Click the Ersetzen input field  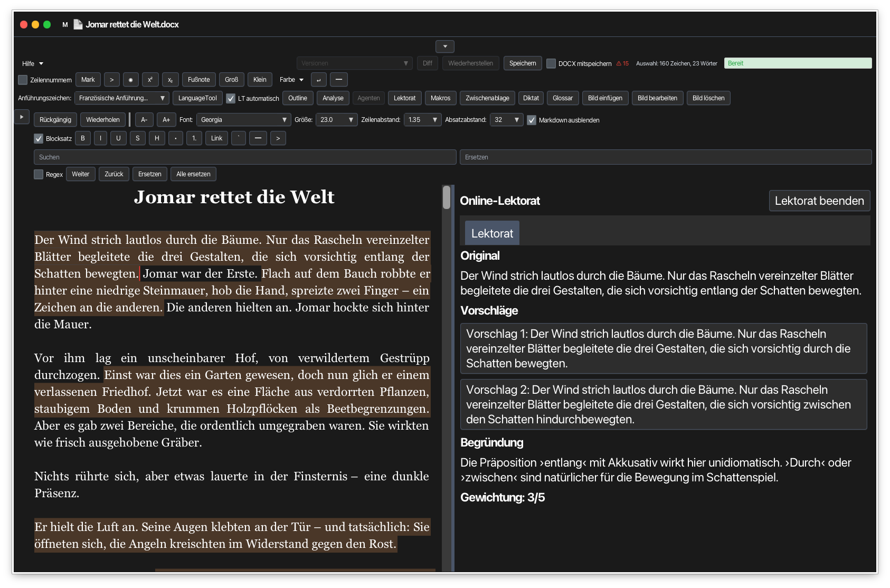(x=666, y=157)
